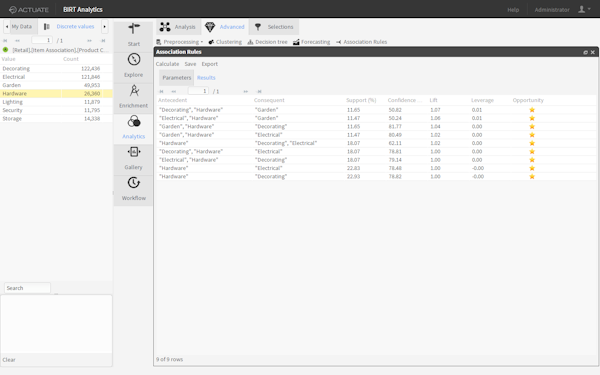The image size is (600, 375).
Task: Select the Analytics sidebar section
Action: coord(134,128)
